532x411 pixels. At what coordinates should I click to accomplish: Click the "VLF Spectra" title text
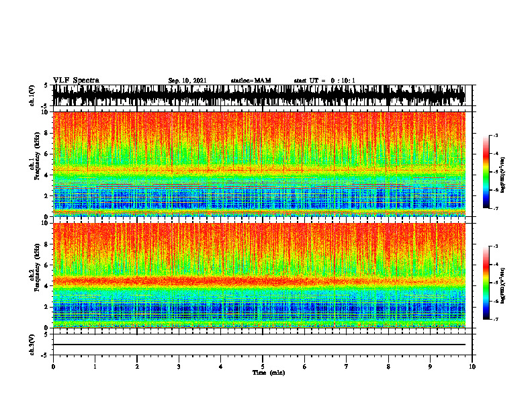pos(76,81)
